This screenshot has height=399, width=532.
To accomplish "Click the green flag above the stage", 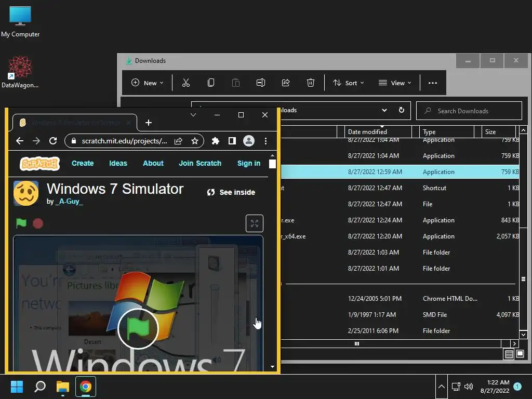I will [x=21, y=223].
